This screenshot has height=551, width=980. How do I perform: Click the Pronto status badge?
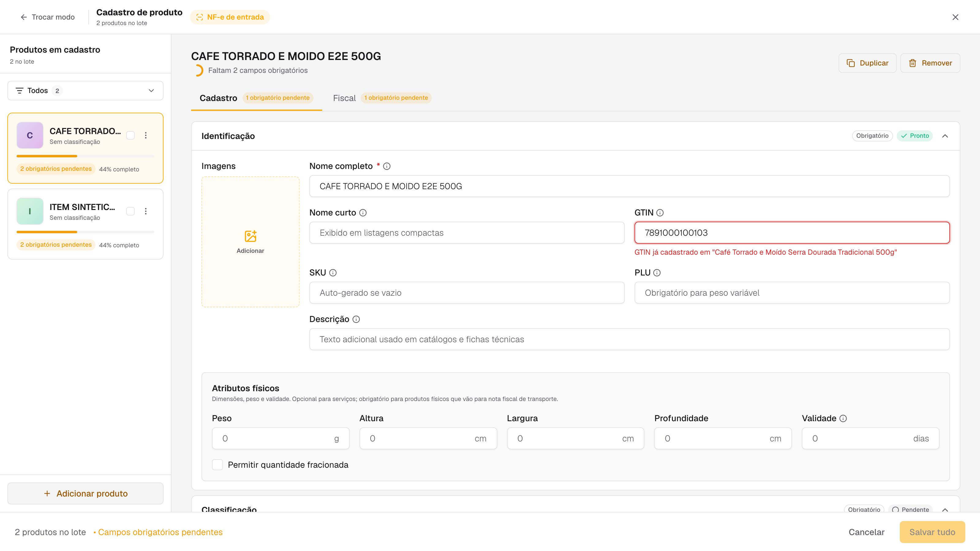[914, 136]
